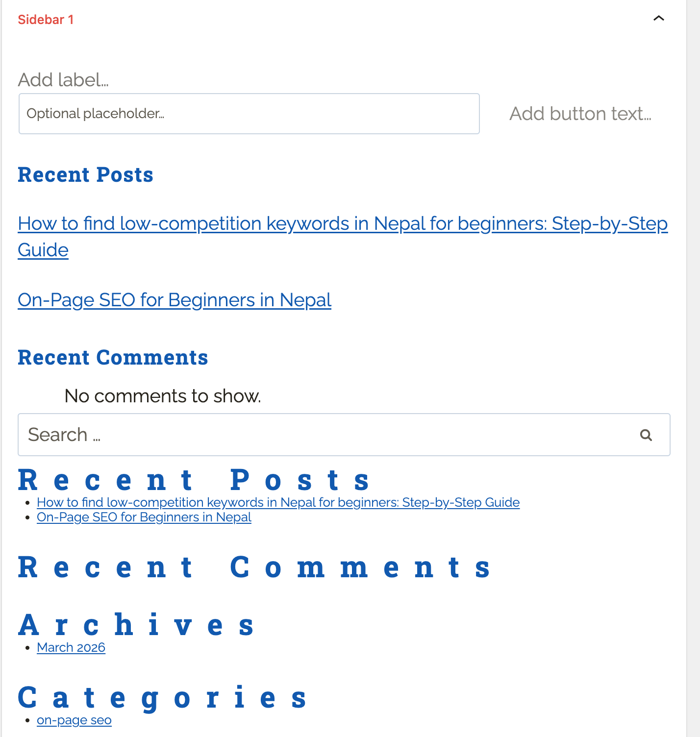Submit a search with the magnifier button

pos(646,435)
